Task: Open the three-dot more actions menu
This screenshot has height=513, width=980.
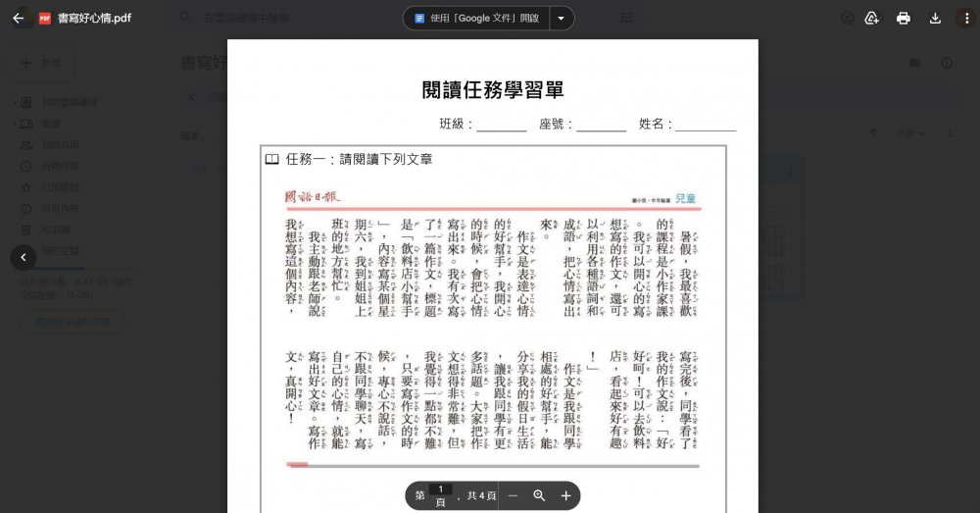Action: coord(965,18)
